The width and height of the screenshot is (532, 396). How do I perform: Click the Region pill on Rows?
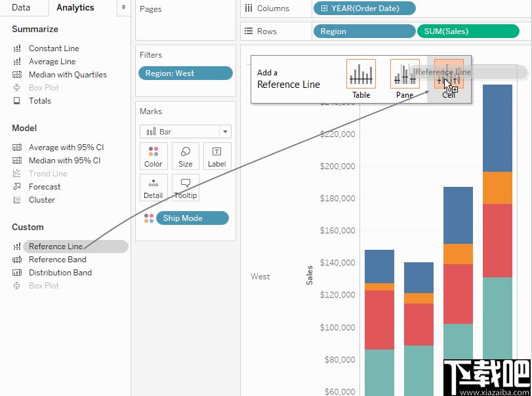[364, 31]
